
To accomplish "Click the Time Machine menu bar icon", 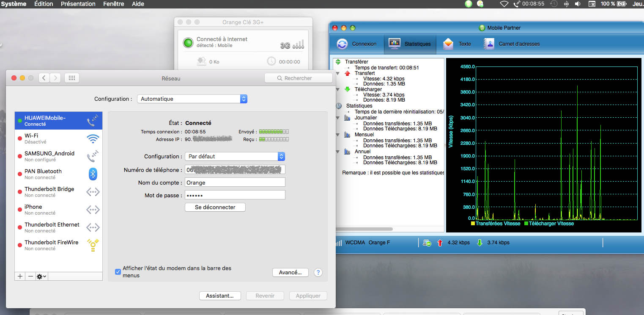I will [x=554, y=4].
